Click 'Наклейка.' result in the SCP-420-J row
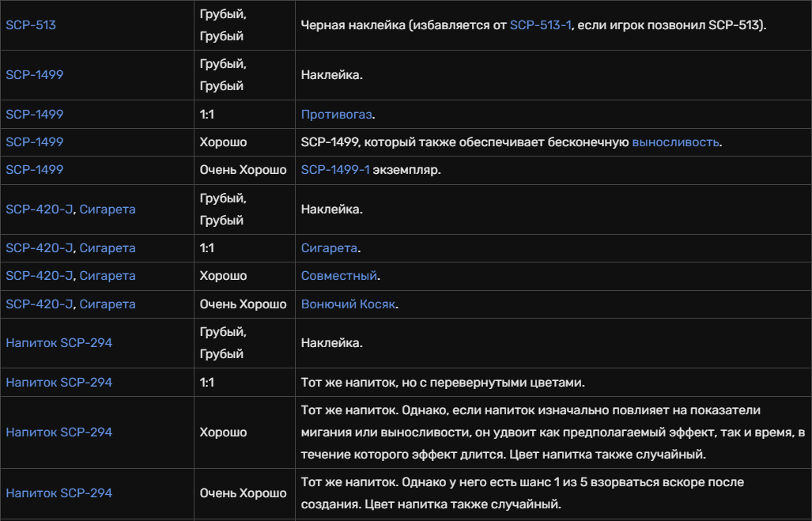This screenshot has height=521, width=812. (332, 210)
